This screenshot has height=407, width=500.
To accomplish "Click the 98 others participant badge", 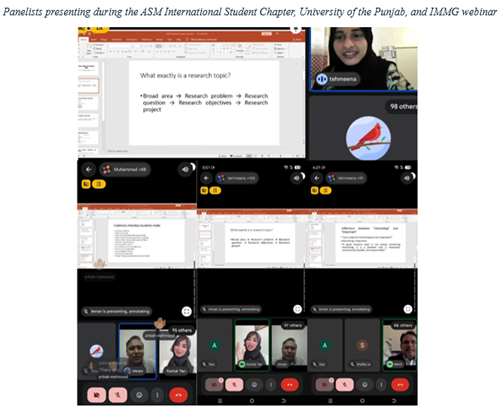I will pyautogui.click(x=403, y=106).
